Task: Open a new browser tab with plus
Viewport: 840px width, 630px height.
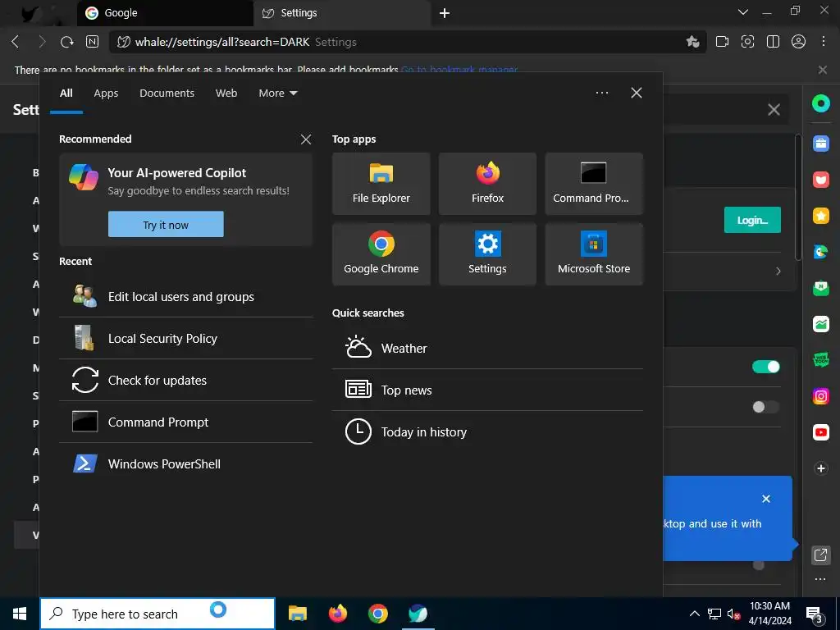Action: [x=445, y=13]
